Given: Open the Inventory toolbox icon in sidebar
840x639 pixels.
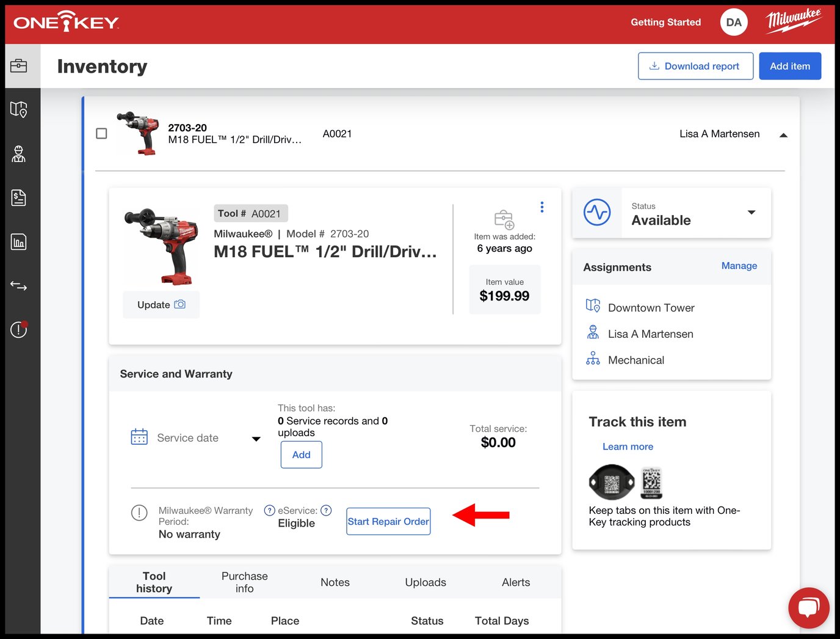Looking at the screenshot, I should click(x=18, y=65).
